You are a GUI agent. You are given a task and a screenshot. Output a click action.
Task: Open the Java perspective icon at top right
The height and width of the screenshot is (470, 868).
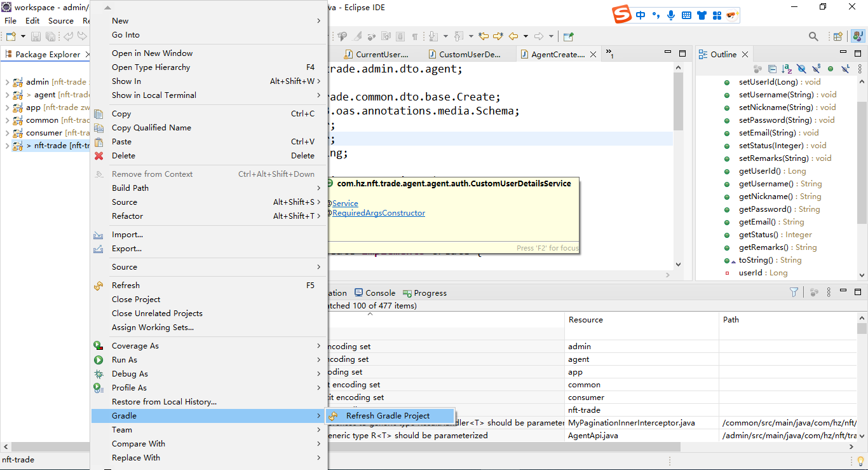pos(857,36)
